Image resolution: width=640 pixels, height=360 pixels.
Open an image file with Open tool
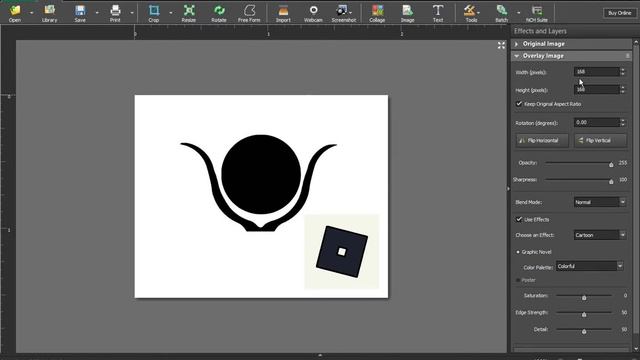click(x=15, y=13)
